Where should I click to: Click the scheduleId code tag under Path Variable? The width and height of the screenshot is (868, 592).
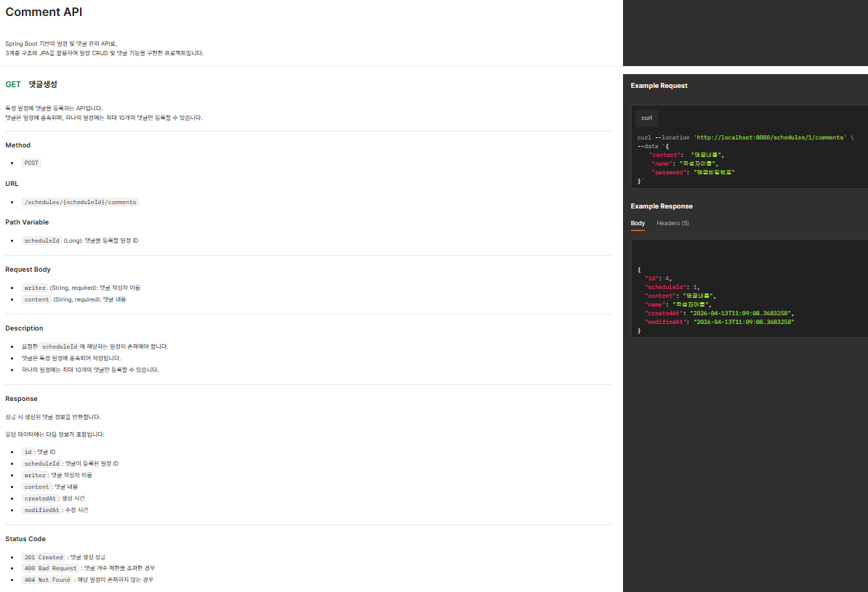point(41,240)
